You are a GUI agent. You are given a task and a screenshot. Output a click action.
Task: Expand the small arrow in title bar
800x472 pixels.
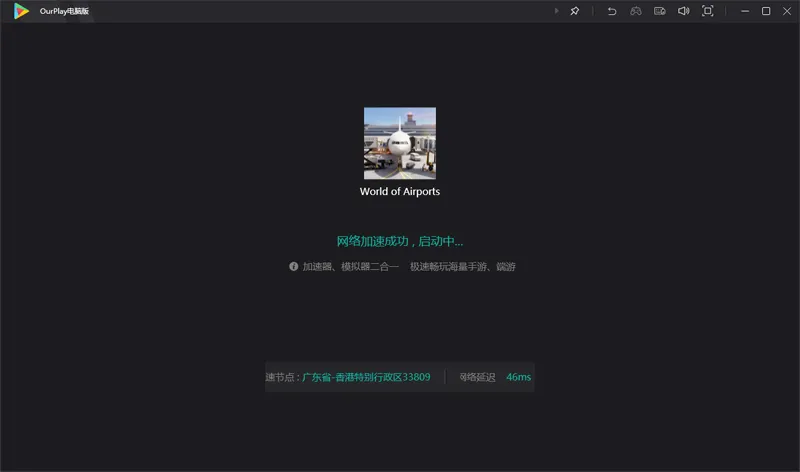(556, 11)
